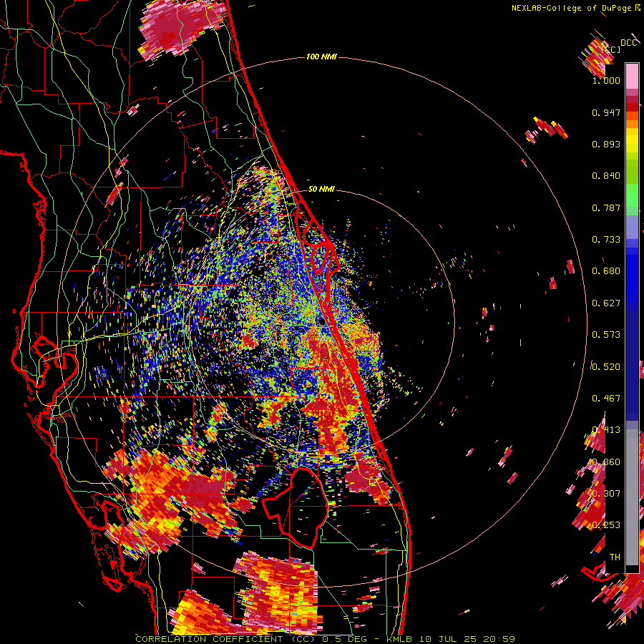Viewport: 644px width, 644px height.
Task: Click the 10 JUL 25 date
Action: pyautogui.click(x=448, y=639)
